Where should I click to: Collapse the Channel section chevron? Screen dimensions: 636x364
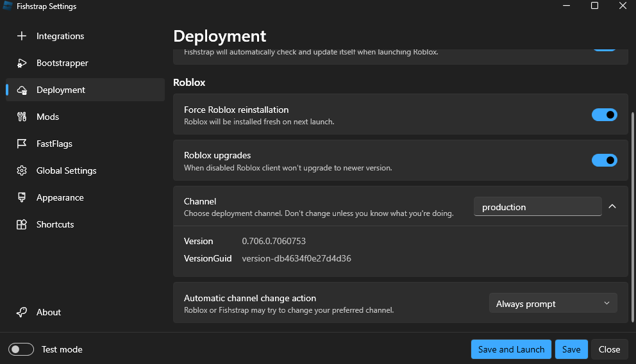pos(612,206)
